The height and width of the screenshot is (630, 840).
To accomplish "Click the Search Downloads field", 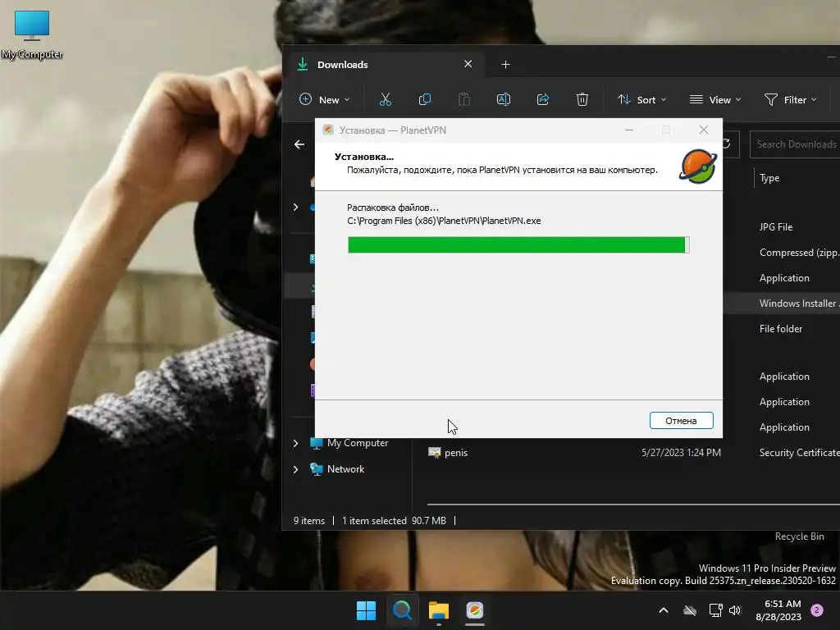I will click(796, 144).
